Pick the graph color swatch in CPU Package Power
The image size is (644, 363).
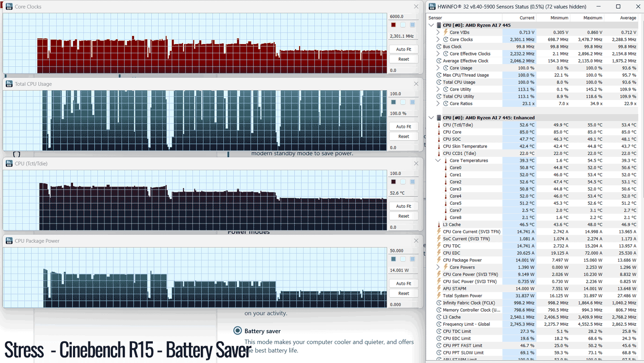pos(394,259)
